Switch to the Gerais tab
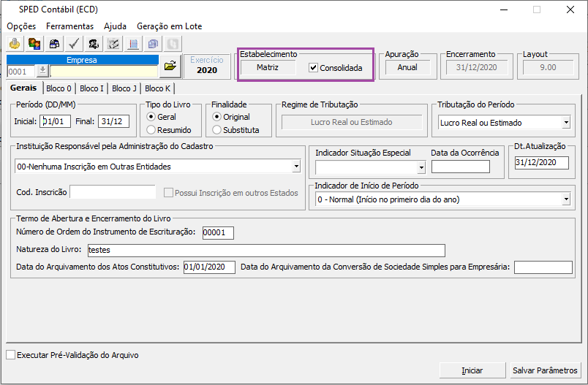588x385 pixels. pyautogui.click(x=23, y=88)
